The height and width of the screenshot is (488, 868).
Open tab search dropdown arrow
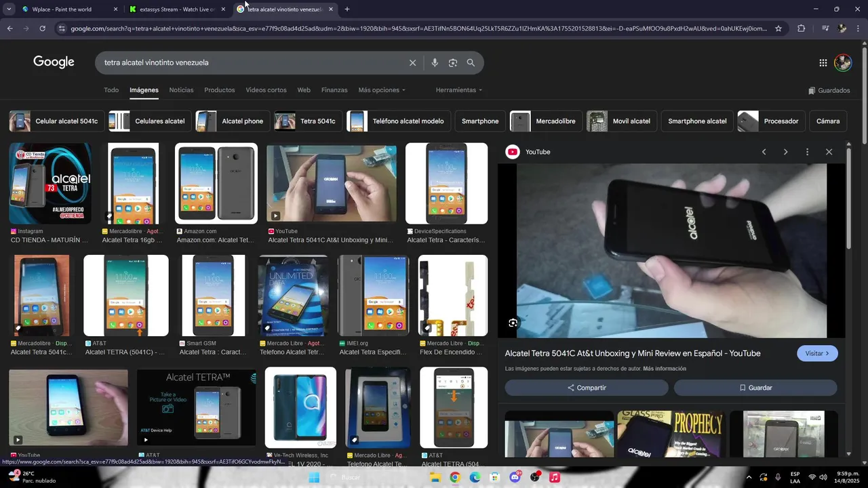click(9, 9)
